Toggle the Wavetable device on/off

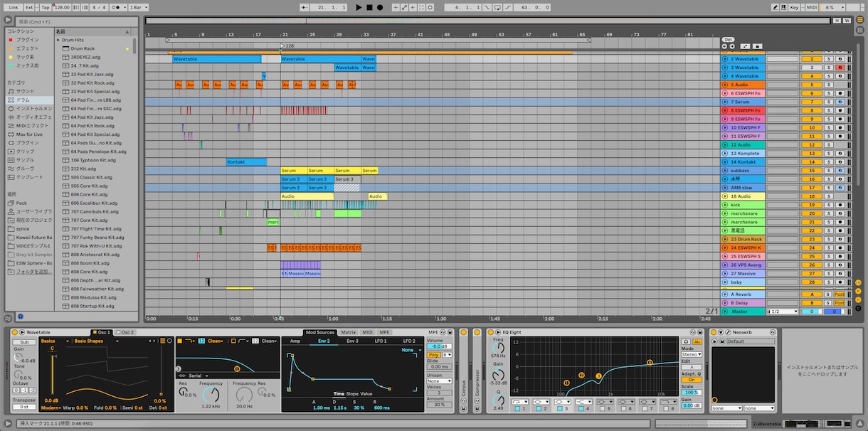coord(14,332)
